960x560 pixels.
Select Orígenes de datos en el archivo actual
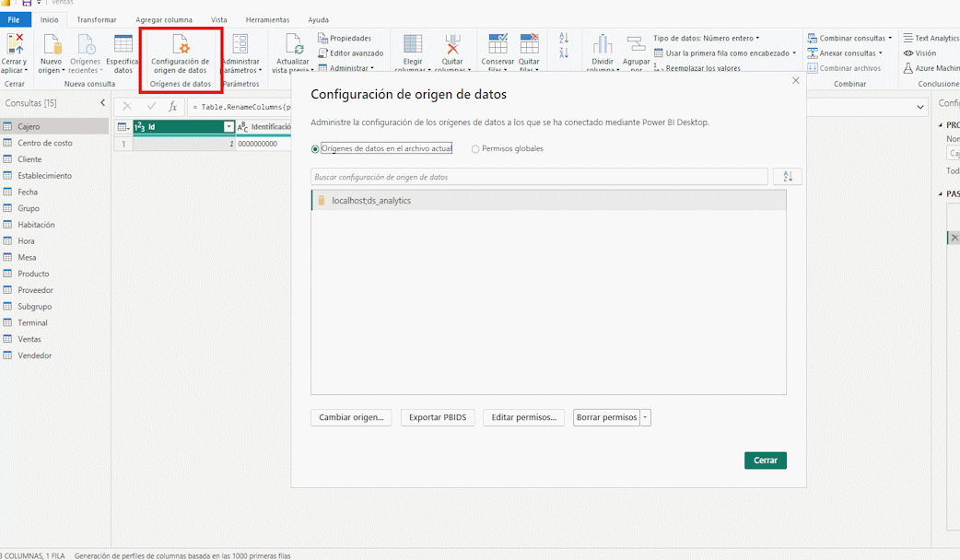[x=316, y=149]
